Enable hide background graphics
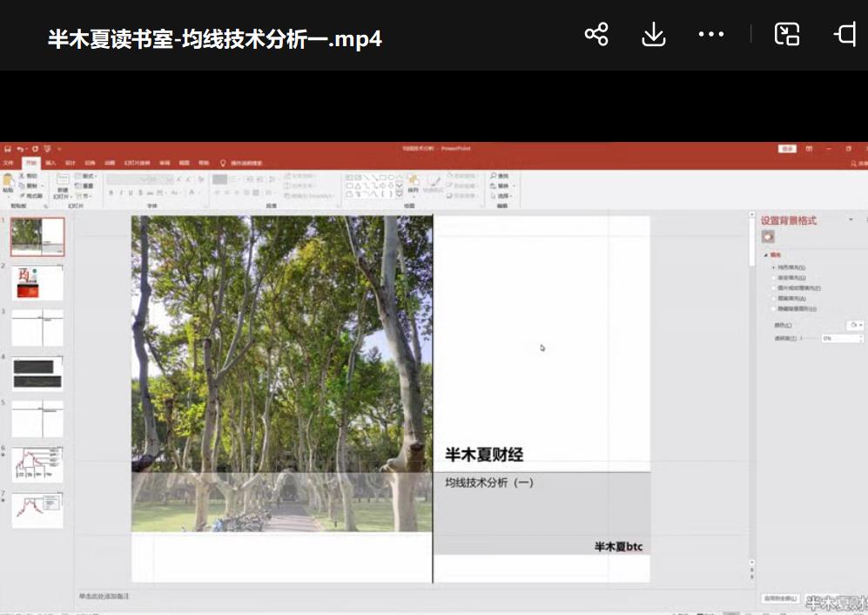The width and height of the screenshot is (868, 615). coord(791,308)
